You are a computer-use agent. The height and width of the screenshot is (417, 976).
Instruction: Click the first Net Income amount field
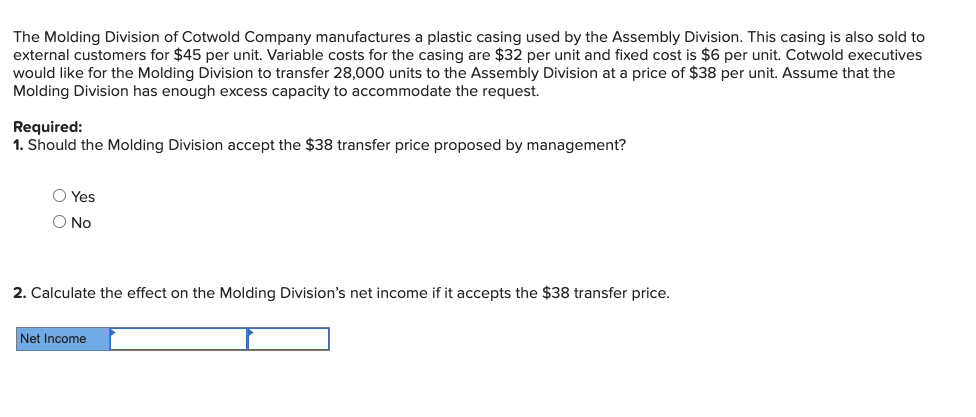(179, 340)
